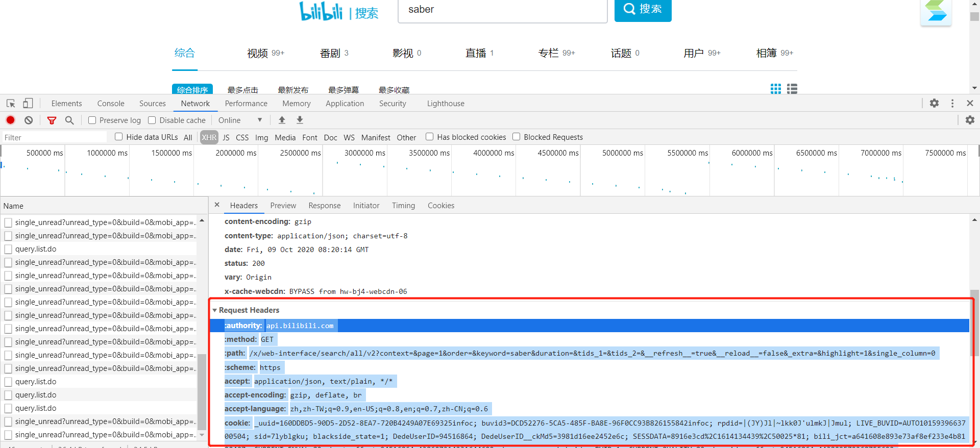
Task: Open DevTools settings gear
Action: pos(934,103)
